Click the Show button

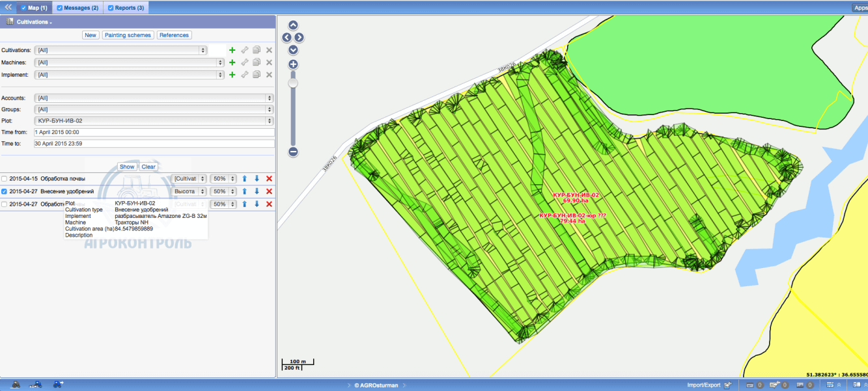click(127, 167)
